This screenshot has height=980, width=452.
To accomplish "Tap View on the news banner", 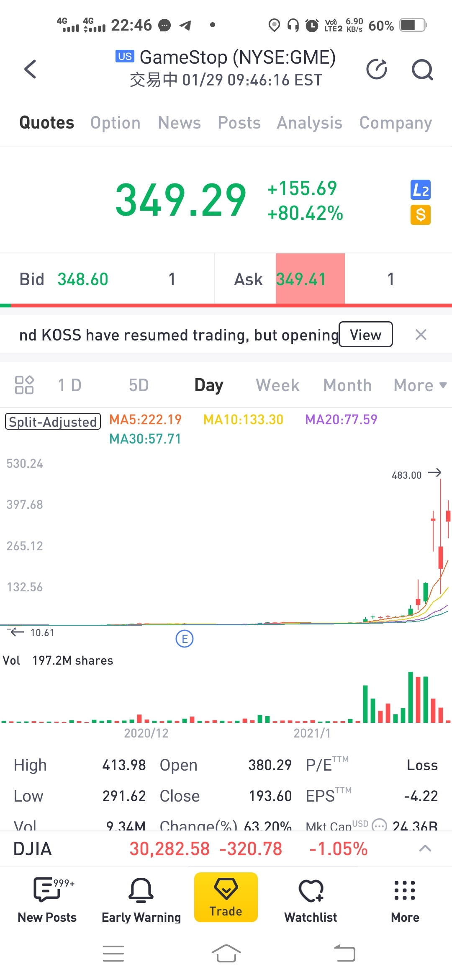I will [366, 334].
